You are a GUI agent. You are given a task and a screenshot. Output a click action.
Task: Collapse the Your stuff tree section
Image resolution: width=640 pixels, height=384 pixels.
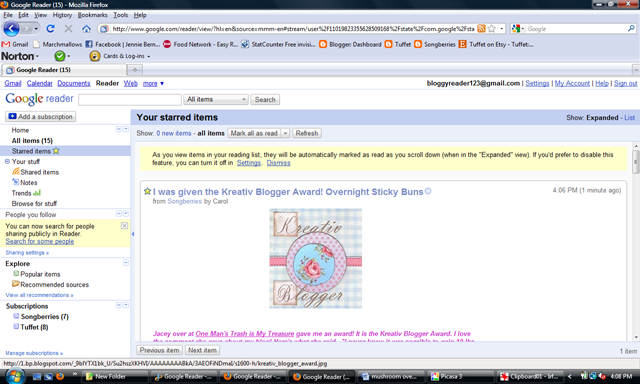7,161
